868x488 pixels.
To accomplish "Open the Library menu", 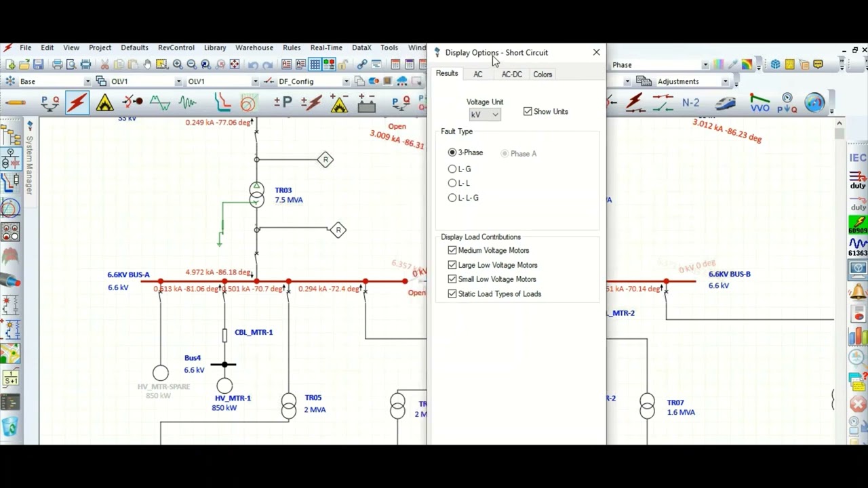I will (x=215, y=47).
